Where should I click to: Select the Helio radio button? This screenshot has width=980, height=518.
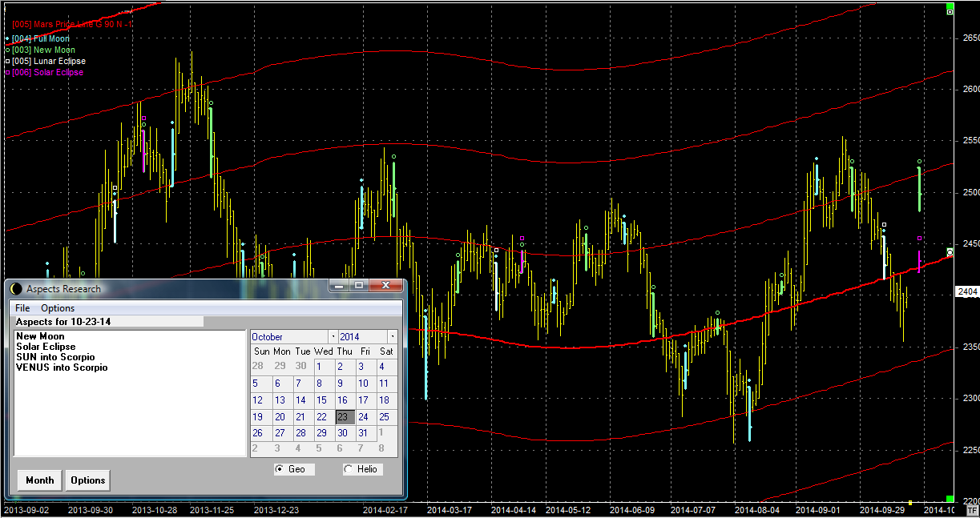coord(348,469)
